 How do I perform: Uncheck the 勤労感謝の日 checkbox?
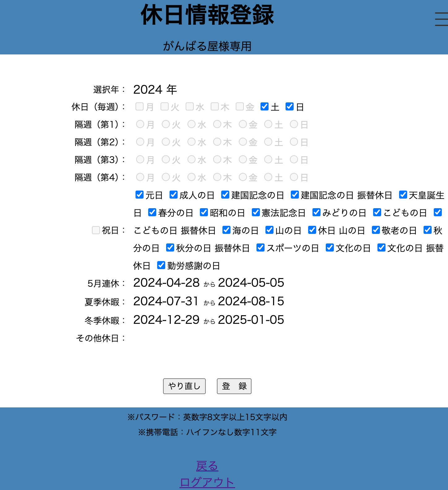click(161, 265)
